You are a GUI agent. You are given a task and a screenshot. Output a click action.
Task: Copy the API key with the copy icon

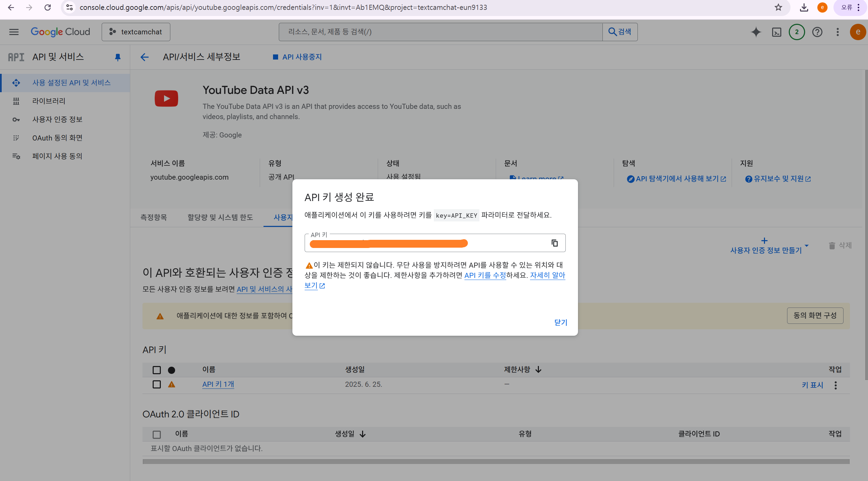point(555,243)
